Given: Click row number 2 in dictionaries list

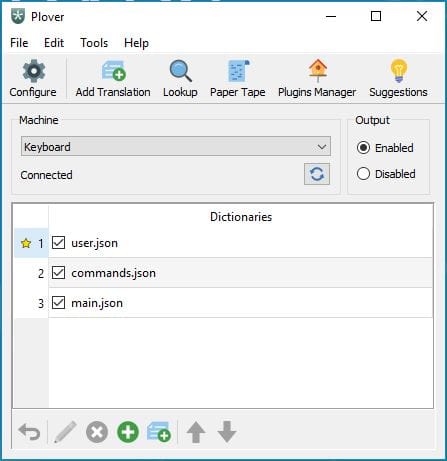Looking at the screenshot, I should 41,274.
